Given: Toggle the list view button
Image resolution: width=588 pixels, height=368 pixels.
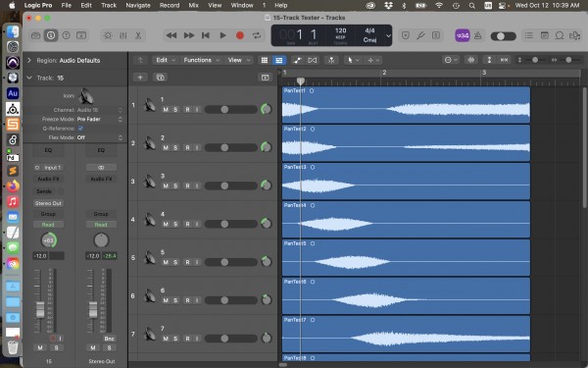Looking at the screenshot, I should point(278,60).
